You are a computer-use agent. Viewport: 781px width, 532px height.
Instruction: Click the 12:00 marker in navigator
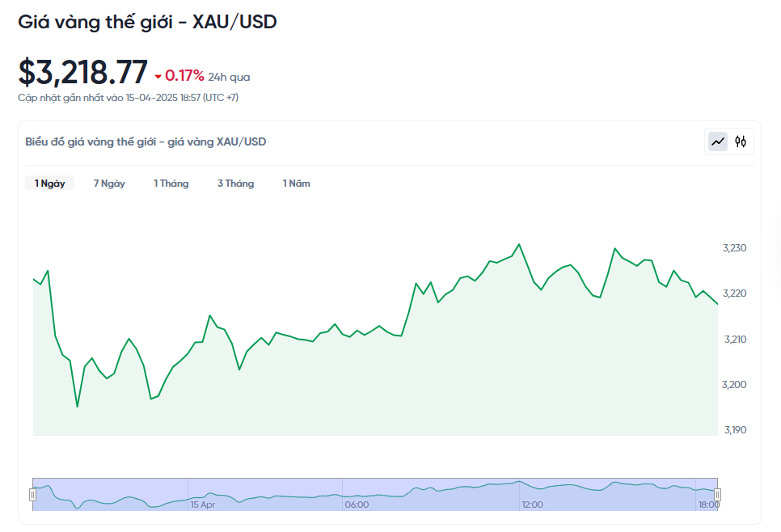pos(532,505)
